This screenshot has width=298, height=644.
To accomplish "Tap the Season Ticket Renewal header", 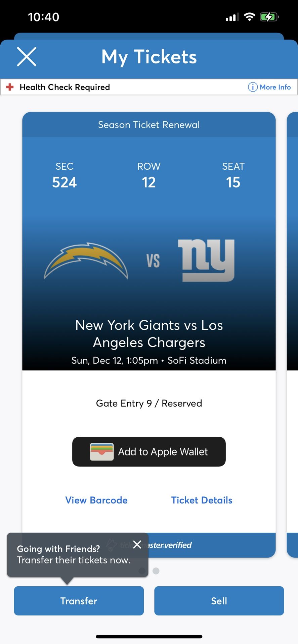I will click(149, 125).
